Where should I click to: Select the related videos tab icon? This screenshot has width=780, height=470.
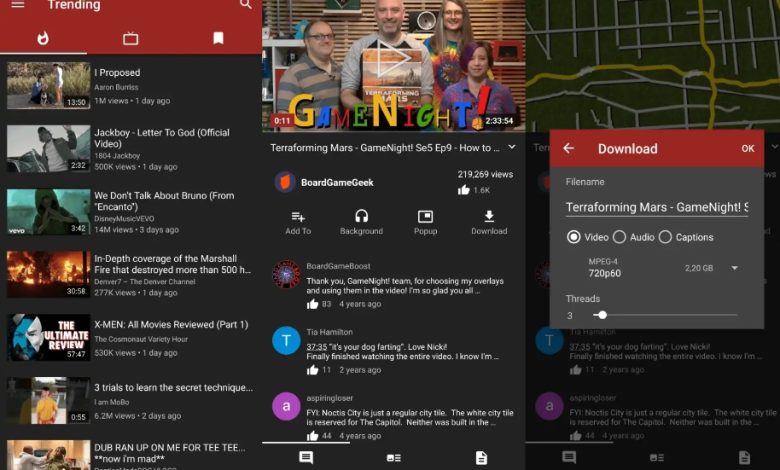tap(393, 458)
